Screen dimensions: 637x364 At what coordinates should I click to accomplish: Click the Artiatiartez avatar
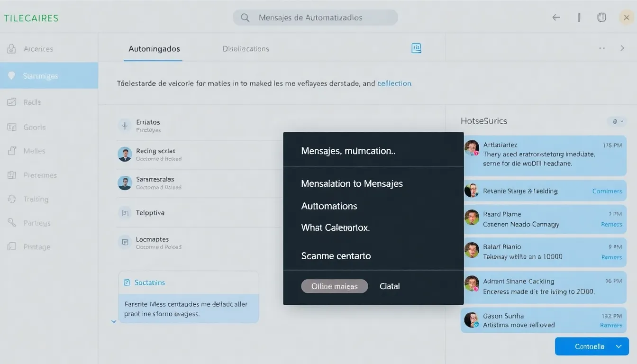pyautogui.click(x=472, y=147)
